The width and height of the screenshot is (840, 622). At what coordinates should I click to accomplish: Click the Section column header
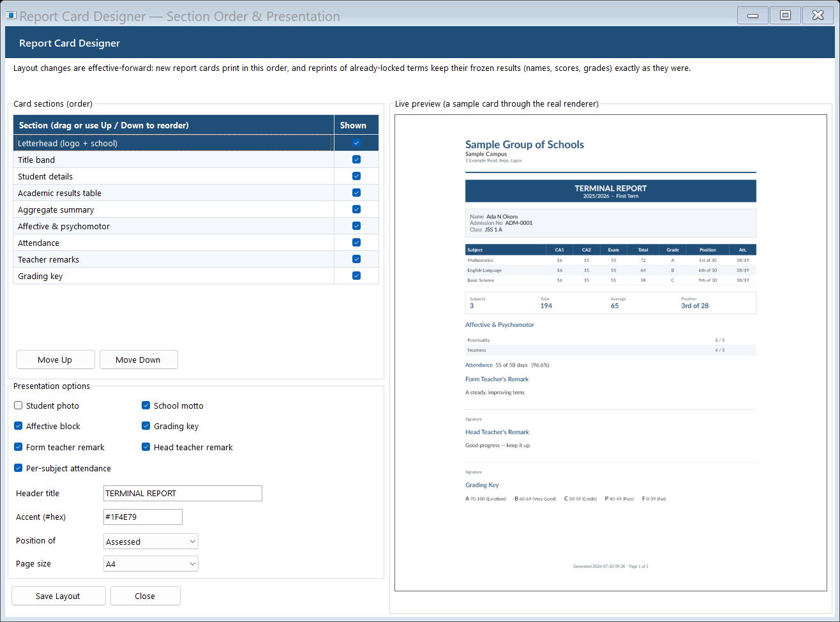[x=174, y=125]
